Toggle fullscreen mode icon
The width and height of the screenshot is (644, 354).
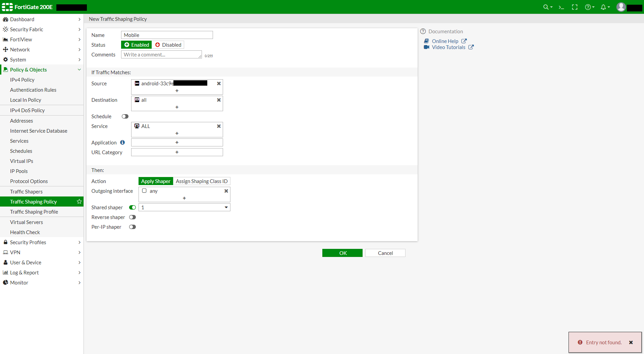pos(575,7)
